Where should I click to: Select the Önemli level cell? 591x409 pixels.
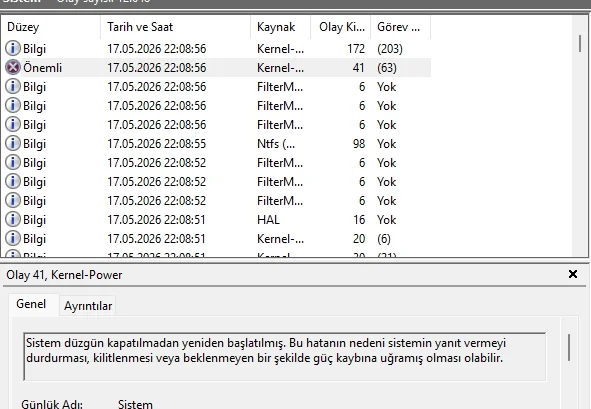(x=43, y=68)
